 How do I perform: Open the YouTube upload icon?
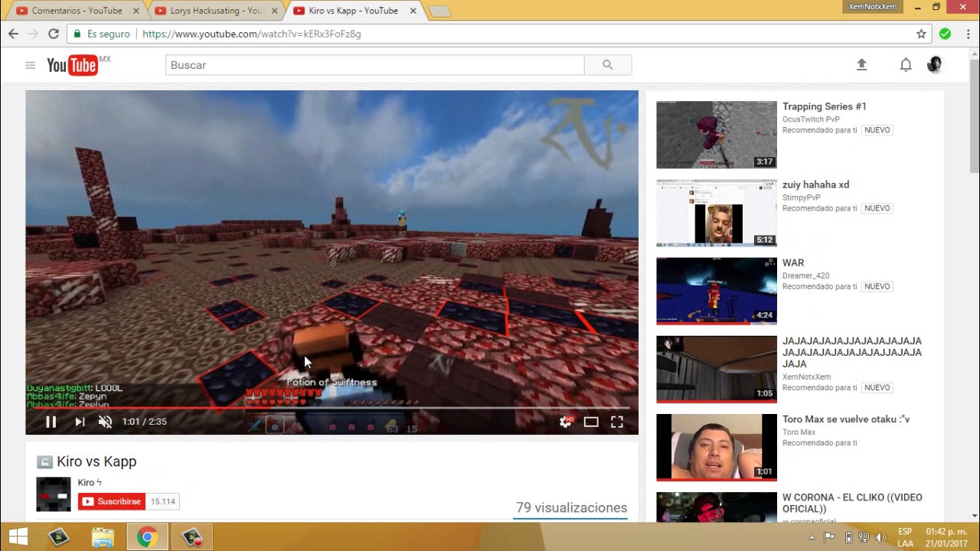[x=861, y=65]
